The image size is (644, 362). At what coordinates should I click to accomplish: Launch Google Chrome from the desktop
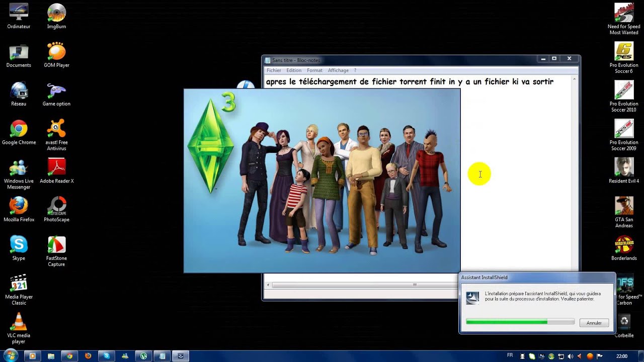tap(19, 133)
